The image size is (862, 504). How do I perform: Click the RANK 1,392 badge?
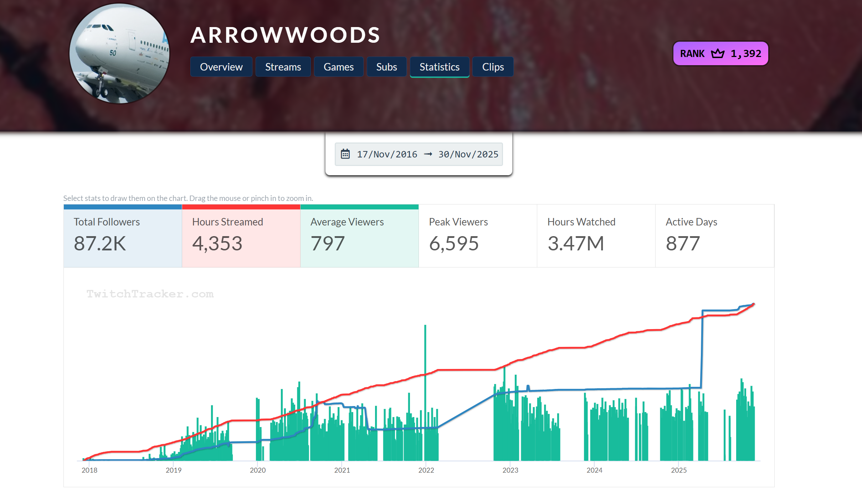(720, 54)
